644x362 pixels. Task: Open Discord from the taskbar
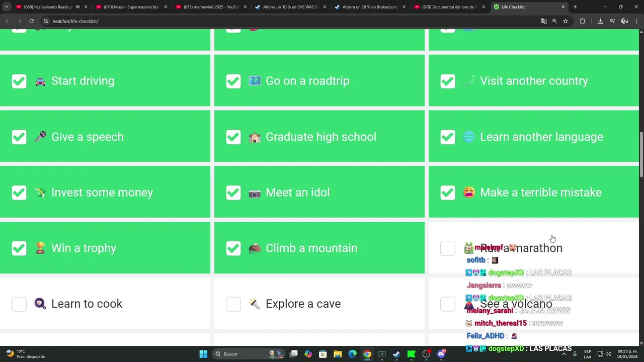click(441, 354)
